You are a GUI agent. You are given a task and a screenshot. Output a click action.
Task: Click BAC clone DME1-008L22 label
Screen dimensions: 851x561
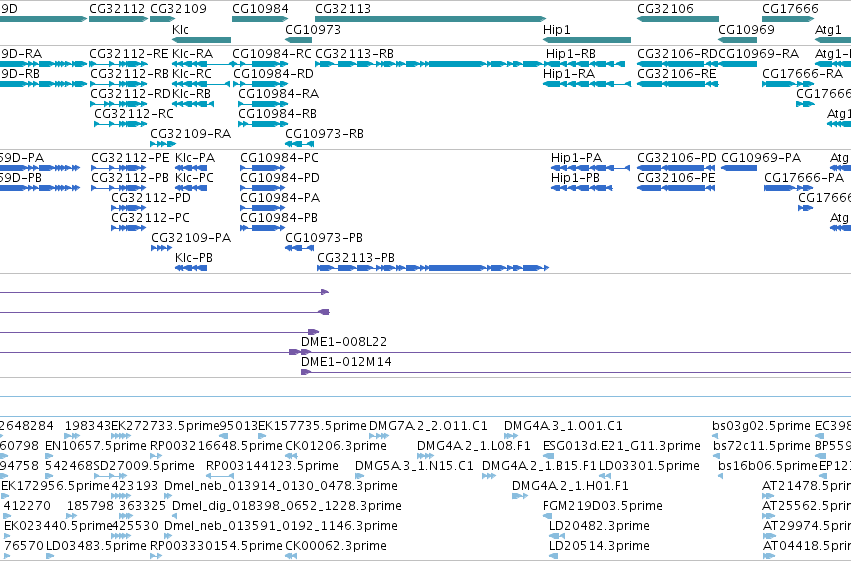click(344, 342)
